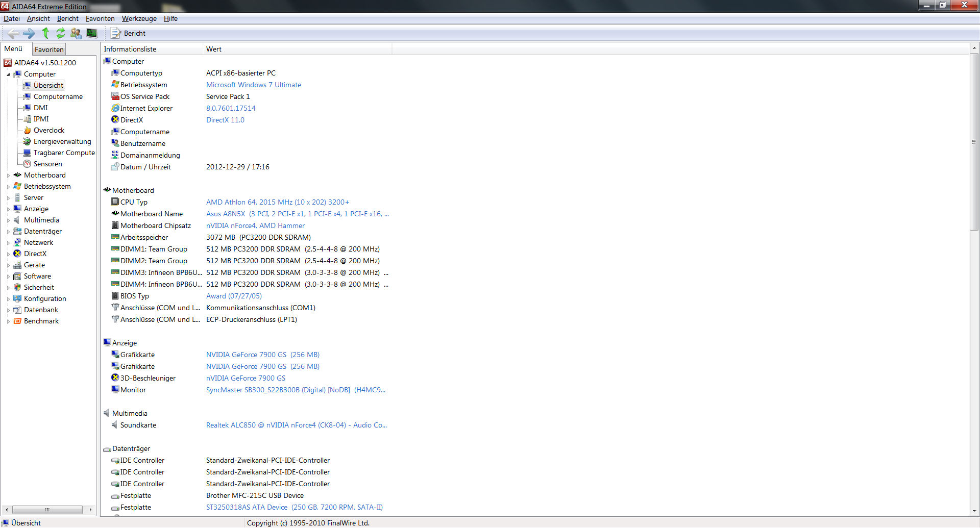Screen dimensions: 980x528
Task: Click the users toolbar icon
Action: [76, 33]
